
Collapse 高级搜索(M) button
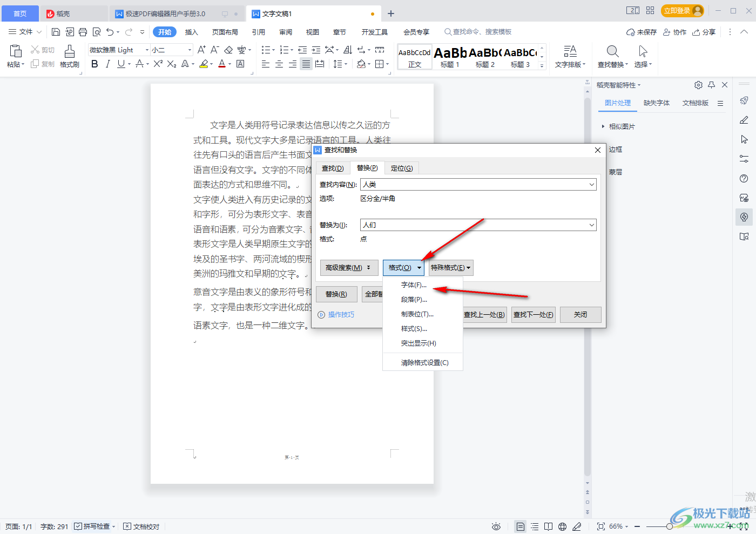349,268
